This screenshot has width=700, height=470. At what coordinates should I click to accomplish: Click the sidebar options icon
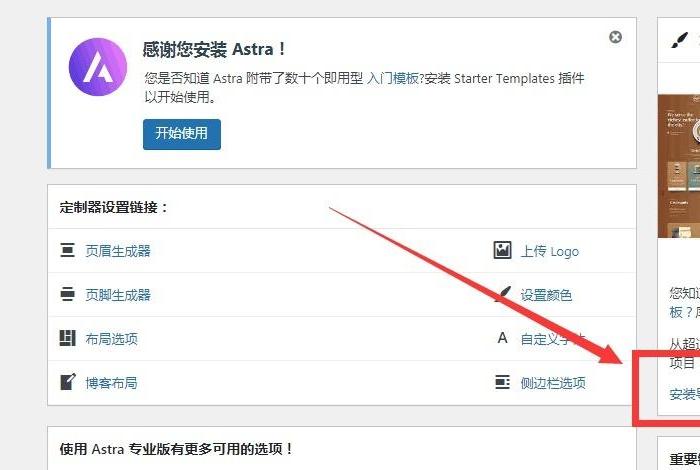(503, 382)
